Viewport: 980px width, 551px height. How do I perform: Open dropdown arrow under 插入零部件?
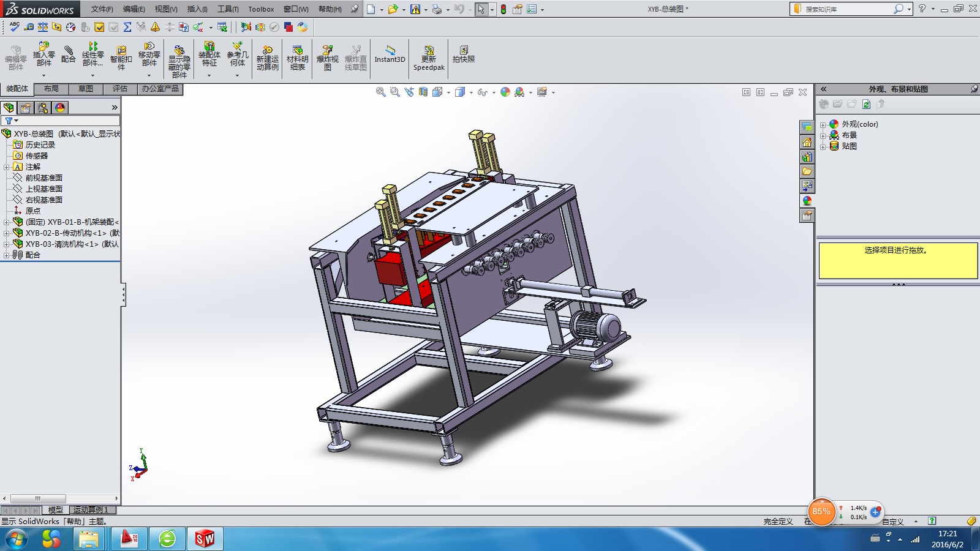(43, 75)
